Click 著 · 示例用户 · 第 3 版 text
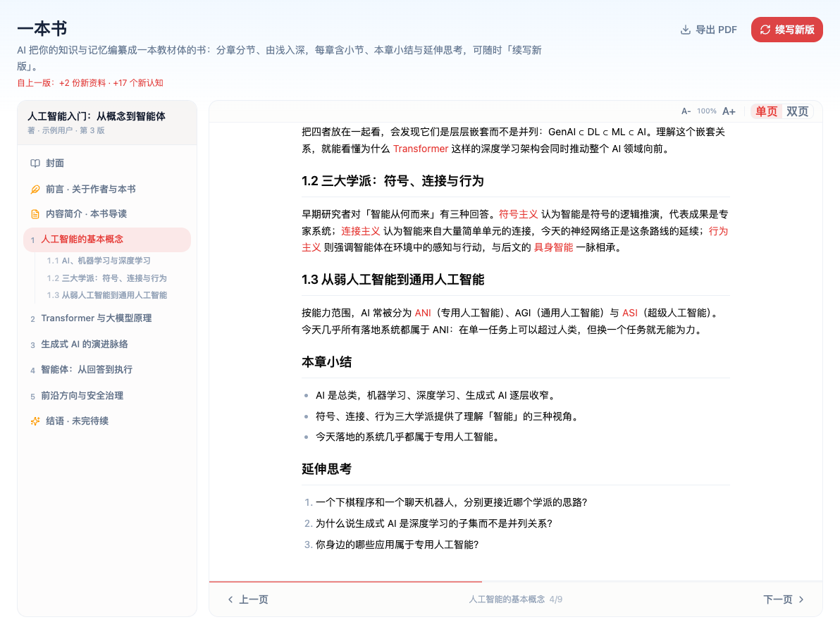 (66, 130)
